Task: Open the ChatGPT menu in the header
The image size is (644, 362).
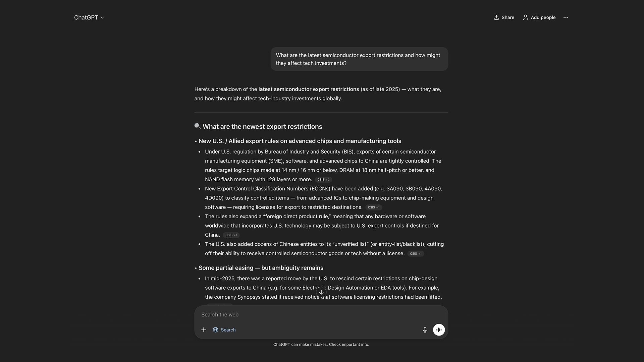Action: pyautogui.click(x=89, y=17)
